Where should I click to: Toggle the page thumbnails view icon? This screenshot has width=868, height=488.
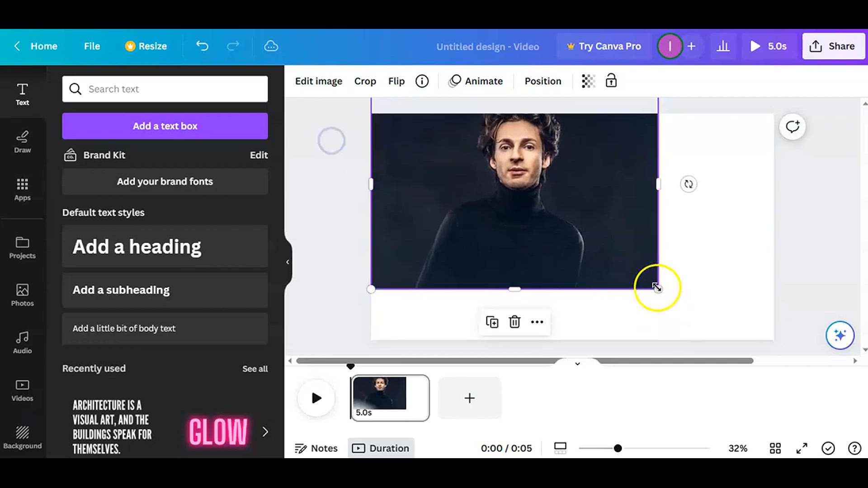560,448
